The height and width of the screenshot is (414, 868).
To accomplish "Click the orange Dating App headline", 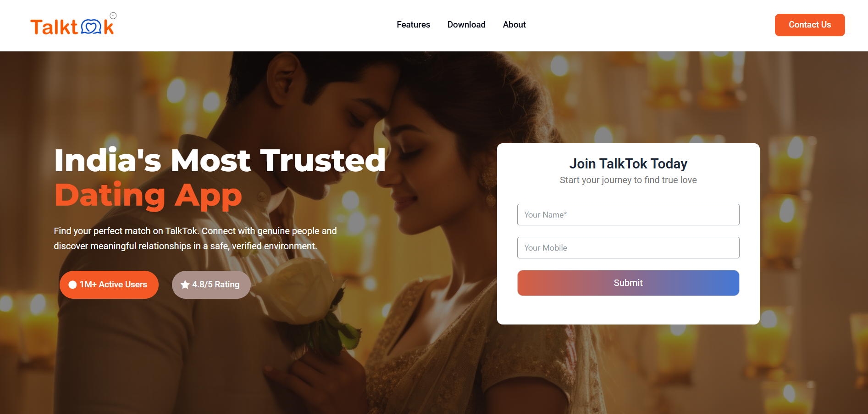I will click(148, 196).
